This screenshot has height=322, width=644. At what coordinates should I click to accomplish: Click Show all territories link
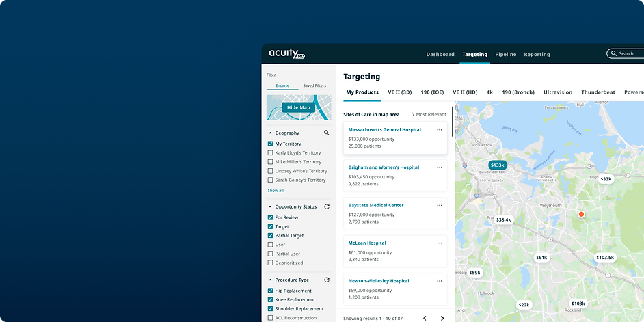[276, 191]
